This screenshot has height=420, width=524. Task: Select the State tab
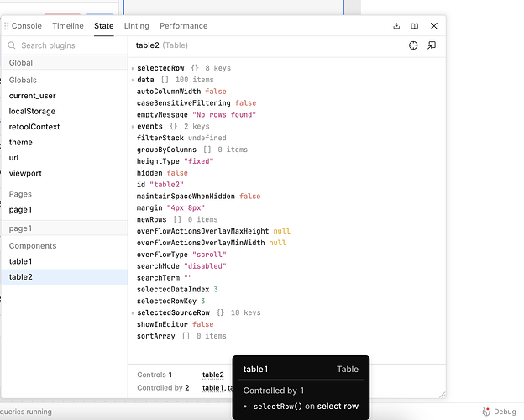point(104,26)
